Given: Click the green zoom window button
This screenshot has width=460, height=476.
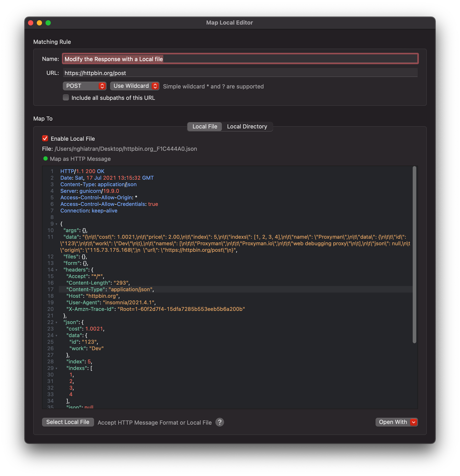Looking at the screenshot, I should click(48, 23).
